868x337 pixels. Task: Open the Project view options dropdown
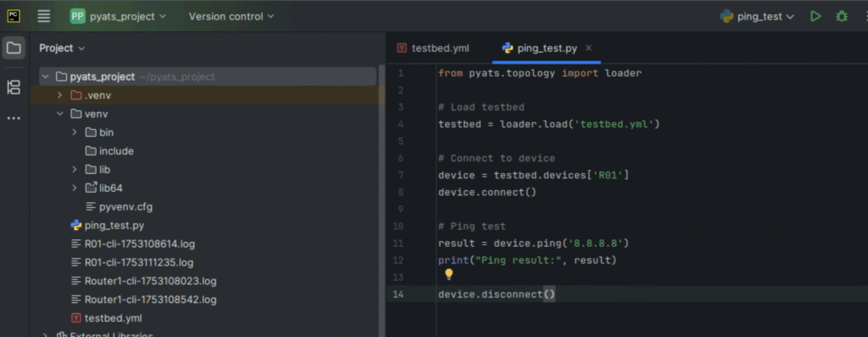(x=62, y=48)
